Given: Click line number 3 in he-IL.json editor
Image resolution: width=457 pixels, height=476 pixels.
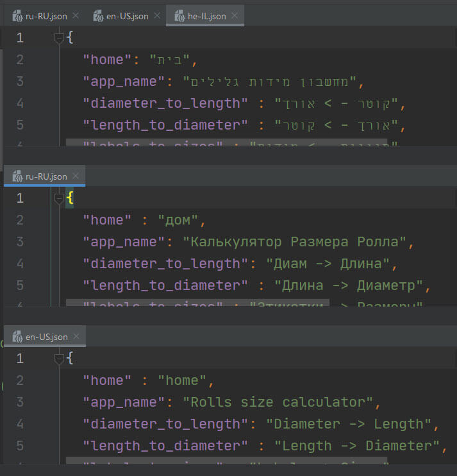Looking at the screenshot, I should coord(20,81).
